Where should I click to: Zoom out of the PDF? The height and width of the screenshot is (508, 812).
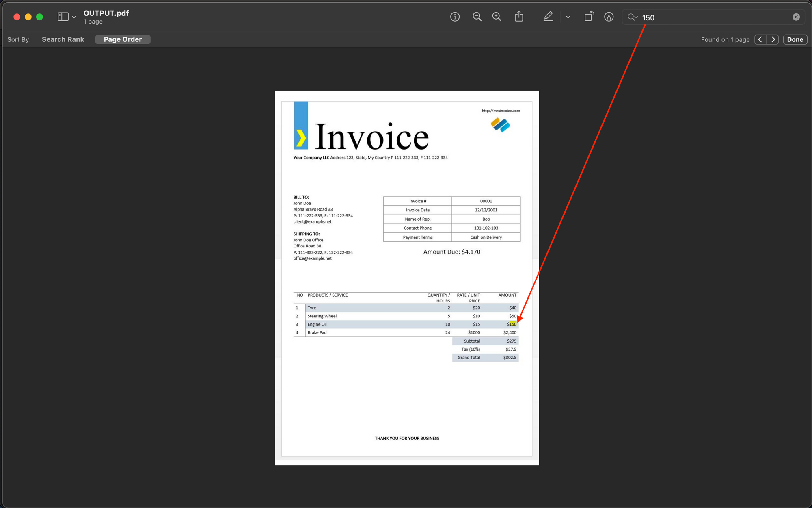pyautogui.click(x=477, y=17)
